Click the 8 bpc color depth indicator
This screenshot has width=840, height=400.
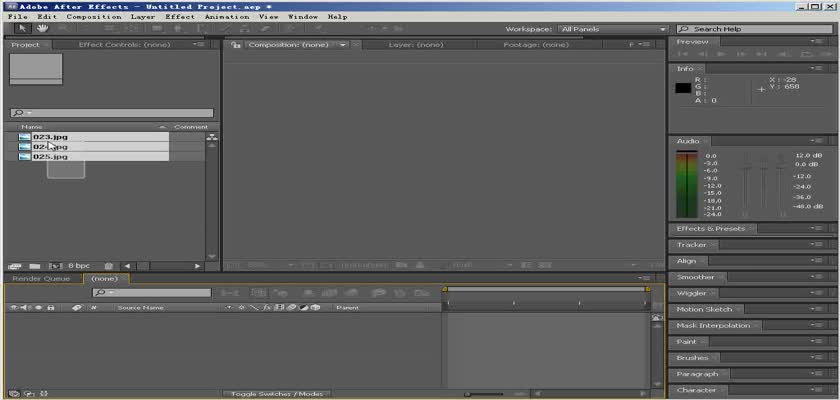pyautogui.click(x=79, y=266)
